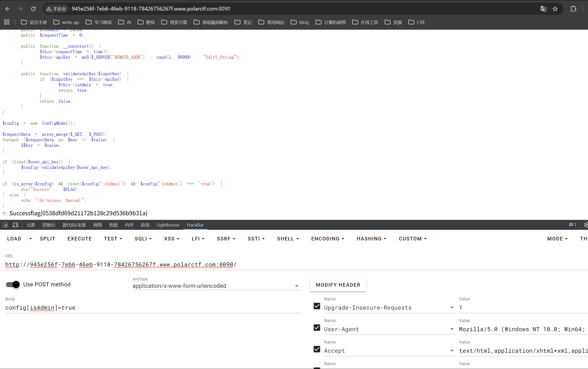Click the EXECUTE button
This screenshot has width=588, height=369.
[x=80, y=239]
